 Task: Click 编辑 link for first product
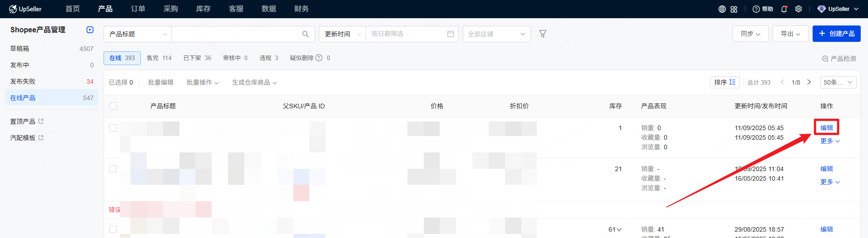click(826, 128)
